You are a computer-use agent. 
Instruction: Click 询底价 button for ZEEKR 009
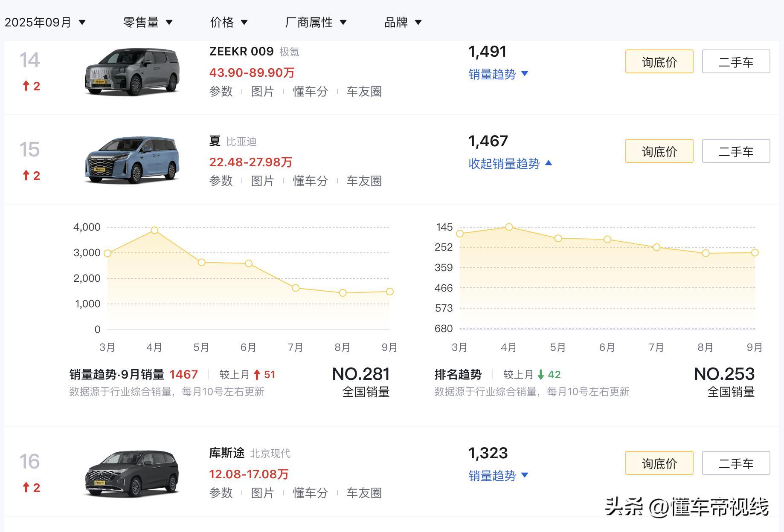(x=659, y=62)
